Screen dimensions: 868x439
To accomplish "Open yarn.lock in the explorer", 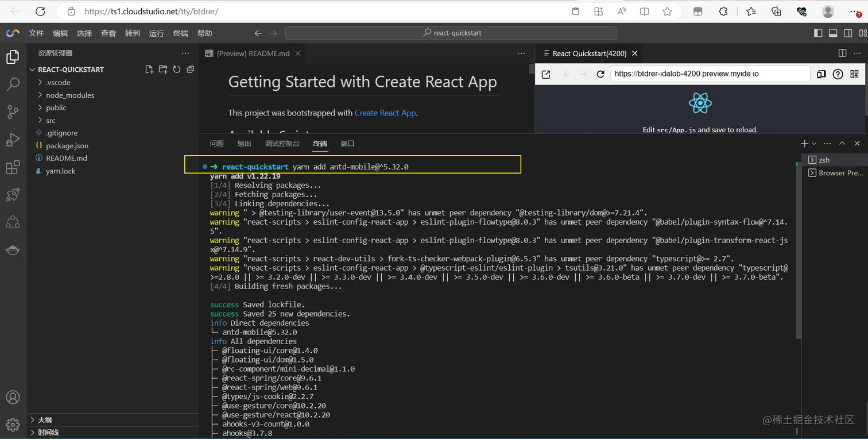I will (x=113, y=171).
